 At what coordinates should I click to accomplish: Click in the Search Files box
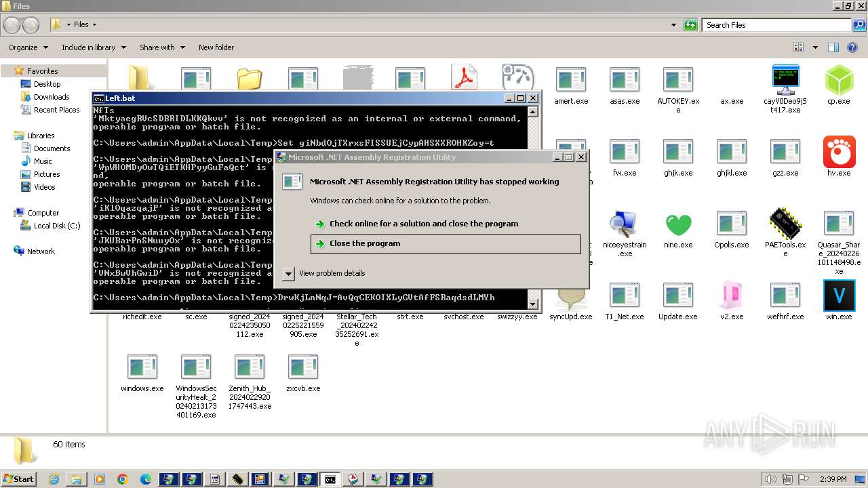coord(777,25)
